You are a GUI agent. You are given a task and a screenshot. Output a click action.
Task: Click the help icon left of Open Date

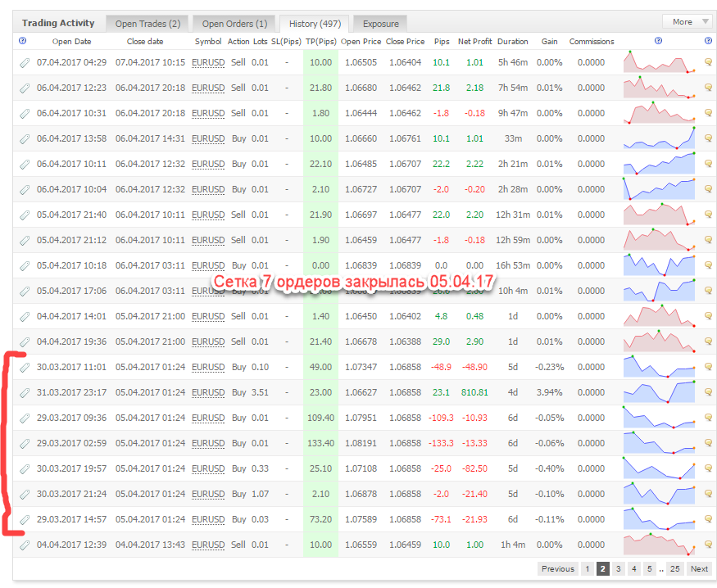click(22, 41)
